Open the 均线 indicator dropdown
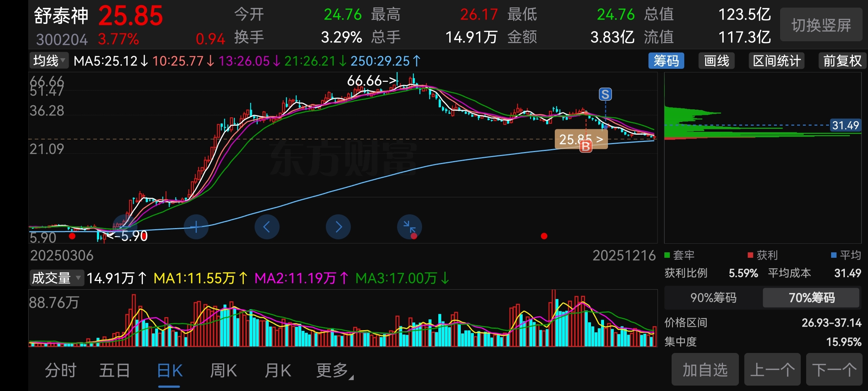Viewport: 868px width, 391px height. pos(49,61)
